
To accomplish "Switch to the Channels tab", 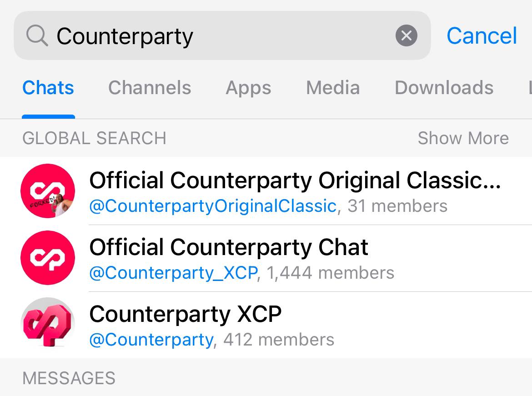I will pos(150,88).
